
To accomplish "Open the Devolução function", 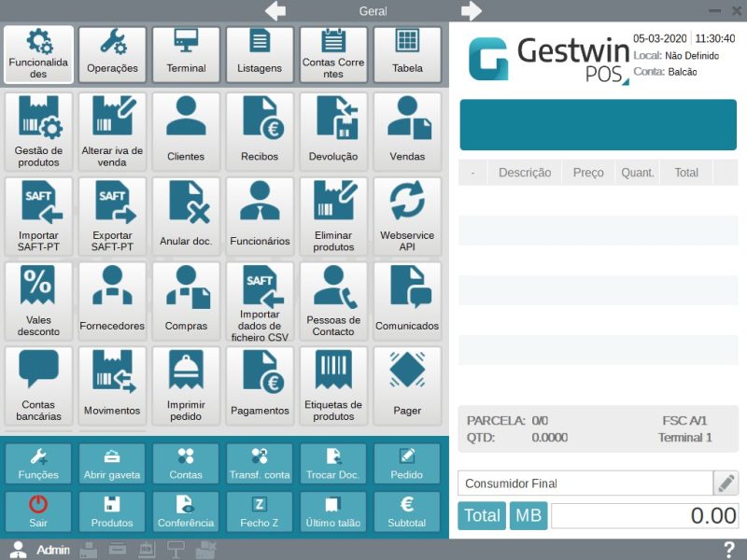I will point(333,132).
